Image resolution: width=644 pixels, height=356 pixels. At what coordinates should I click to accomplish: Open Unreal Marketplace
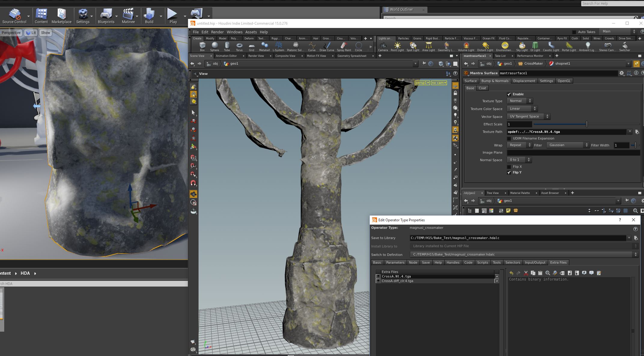(62, 16)
